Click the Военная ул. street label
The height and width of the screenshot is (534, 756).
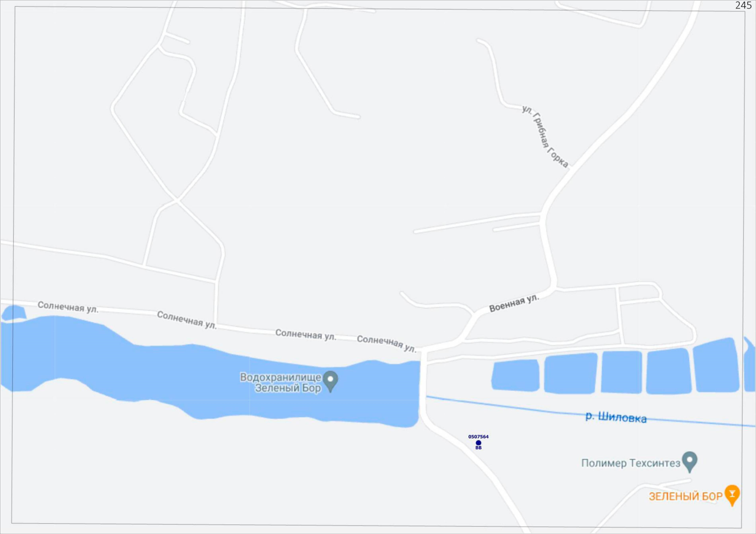click(x=514, y=303)
